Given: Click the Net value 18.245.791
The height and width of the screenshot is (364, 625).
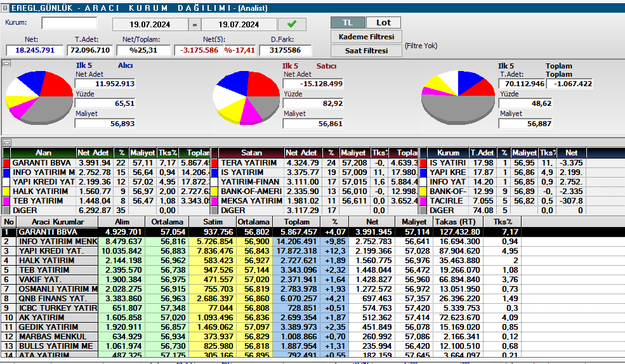Looking at the screenshot, I should [x=35, y=50].
